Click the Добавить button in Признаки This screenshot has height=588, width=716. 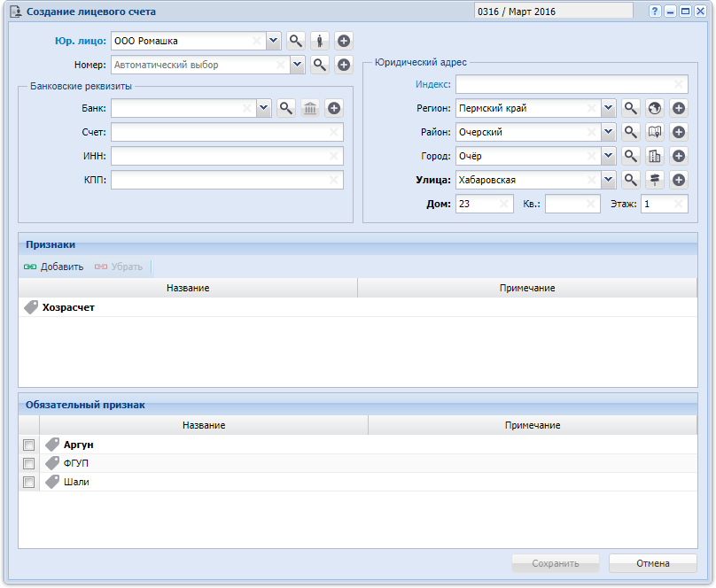[x=54, y=267]
